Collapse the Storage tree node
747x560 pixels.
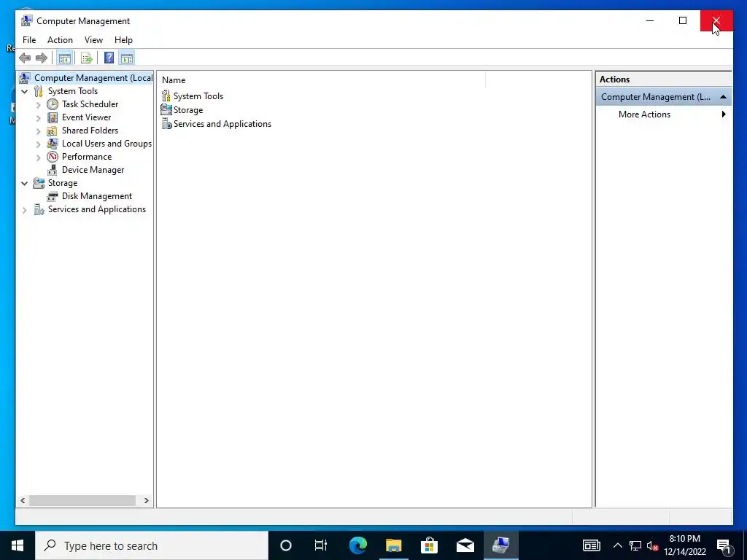click(25, 183)
